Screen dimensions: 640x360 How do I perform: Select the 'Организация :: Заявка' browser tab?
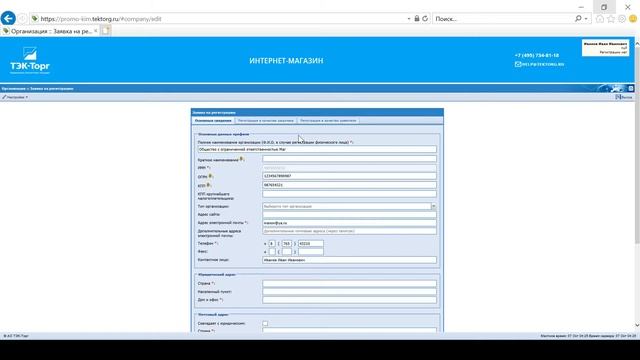[50, 31]
